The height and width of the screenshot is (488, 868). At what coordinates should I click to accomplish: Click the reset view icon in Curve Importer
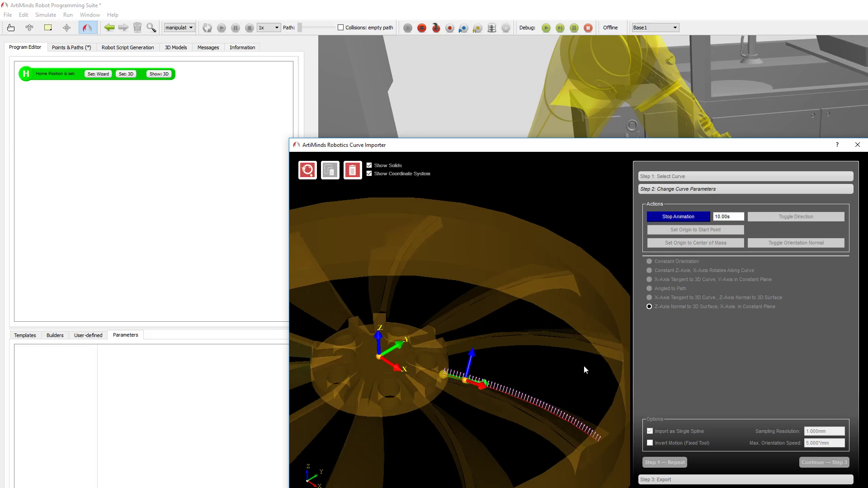(x=307, y=170)
